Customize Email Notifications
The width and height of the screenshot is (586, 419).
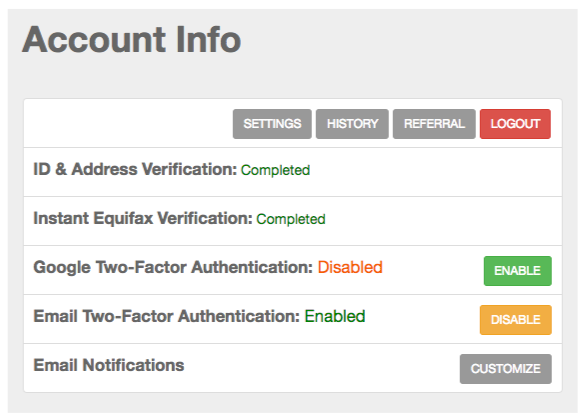506,369
